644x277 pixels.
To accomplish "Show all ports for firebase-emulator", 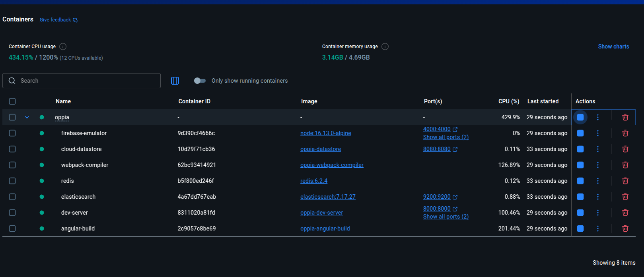I will [446, 137].
